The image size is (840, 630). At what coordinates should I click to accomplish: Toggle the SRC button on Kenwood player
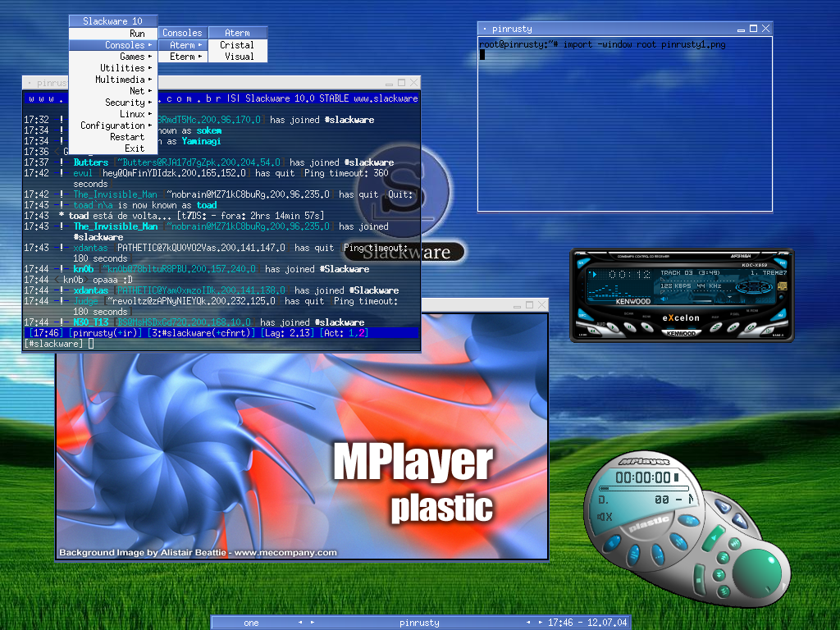pyautogui.click(x=581, y=316)
